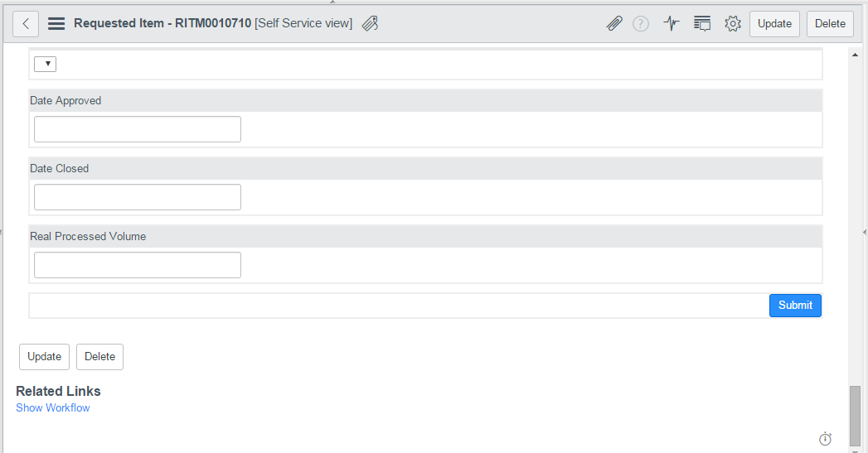Focus the Date Closed input field
Screen dimensions: 868x453
pyautogui.click(x=138, y=197)
